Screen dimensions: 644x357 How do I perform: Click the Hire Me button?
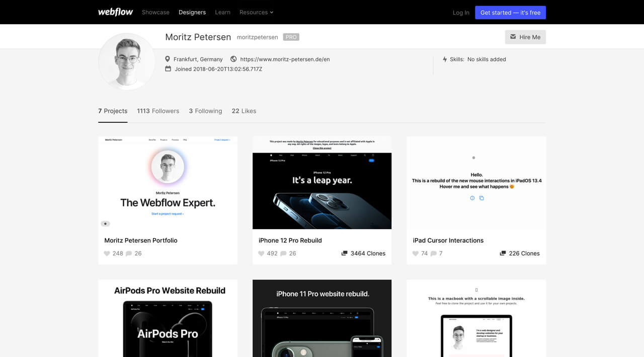click(x=525, y=37)
